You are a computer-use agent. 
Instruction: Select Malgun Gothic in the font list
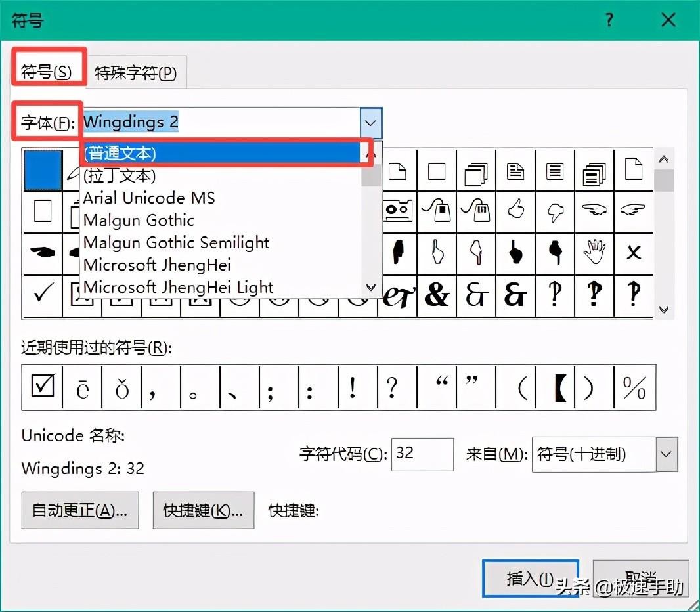point(139,220)
